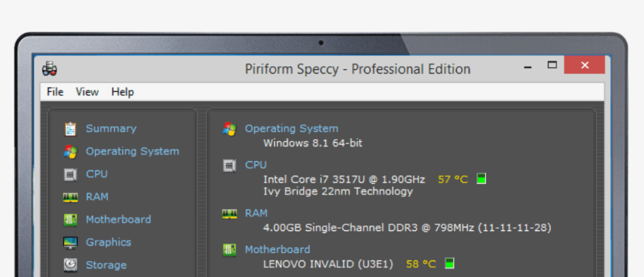Click the Operating System Windows flag sidebar icon
Image resolution: width=644 pixels, height=277 pixels.
pyautogui.click(x=70, y=152)
